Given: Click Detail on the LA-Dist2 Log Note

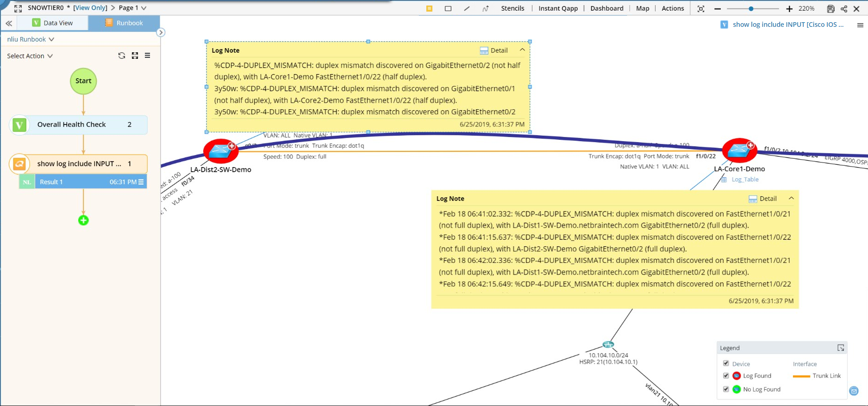Looking at the screenshot, I should coord(494,50).
